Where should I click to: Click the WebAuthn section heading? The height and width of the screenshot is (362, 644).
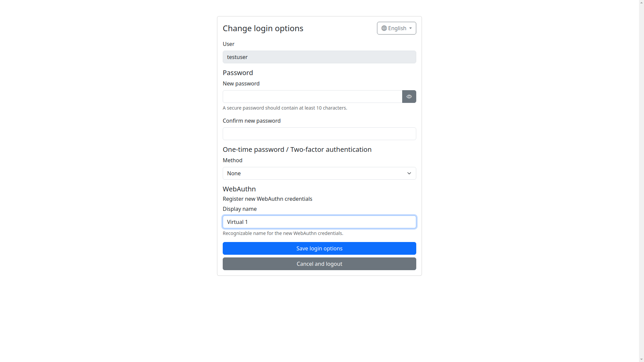239,189
